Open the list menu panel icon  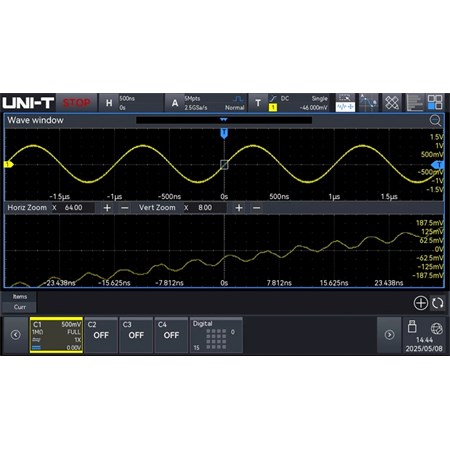414,103
